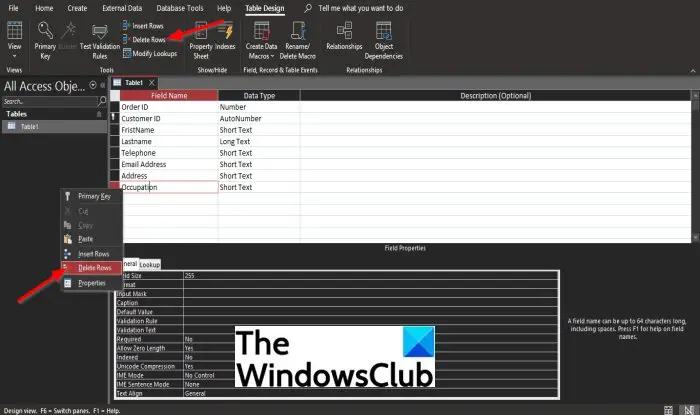
Task: Run Test Validation Rules
Action: pyautogui.click(x=100, y=42)
